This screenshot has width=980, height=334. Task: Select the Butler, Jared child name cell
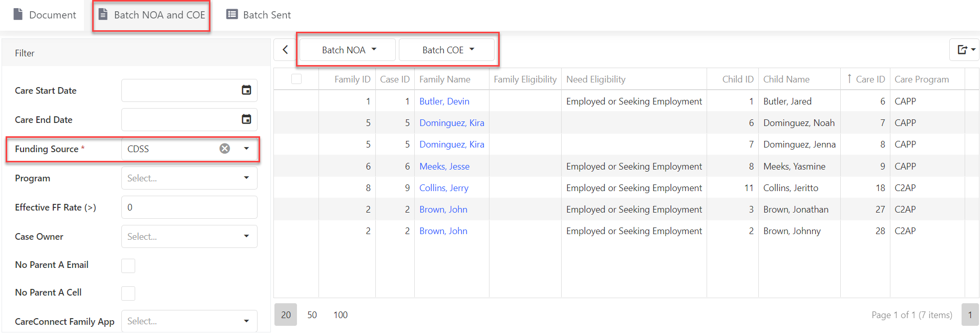click(799, 101)
